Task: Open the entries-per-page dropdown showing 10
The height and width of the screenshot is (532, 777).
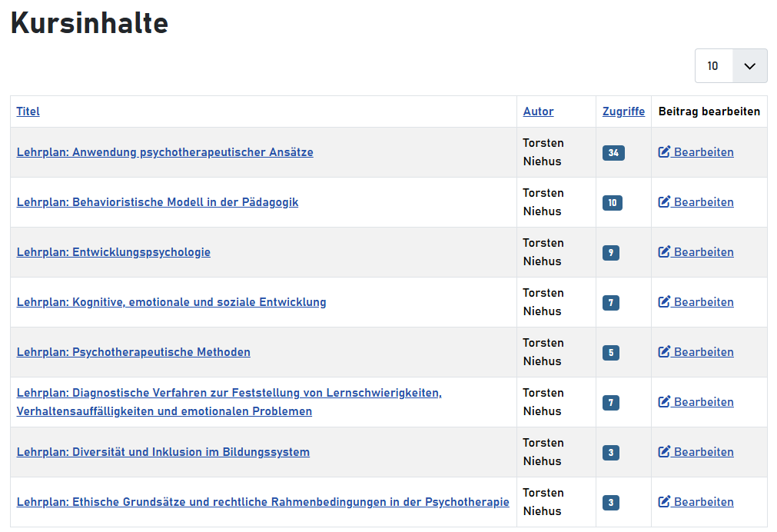Action: [x=730, y=66]
